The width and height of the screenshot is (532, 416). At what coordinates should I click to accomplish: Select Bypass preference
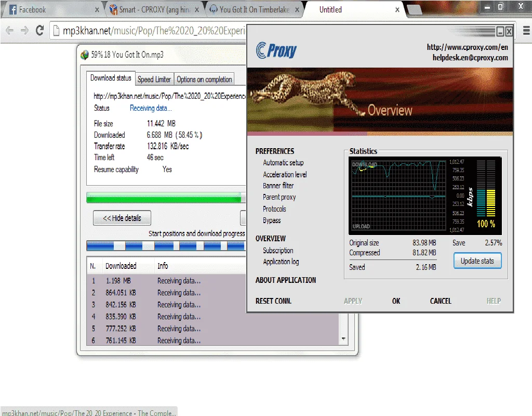click(272, 220)
